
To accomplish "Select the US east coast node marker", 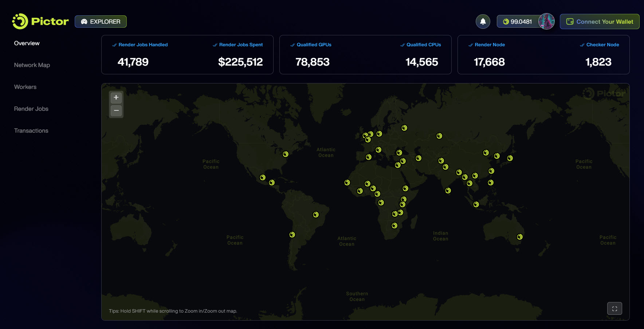I will point(286,154).
